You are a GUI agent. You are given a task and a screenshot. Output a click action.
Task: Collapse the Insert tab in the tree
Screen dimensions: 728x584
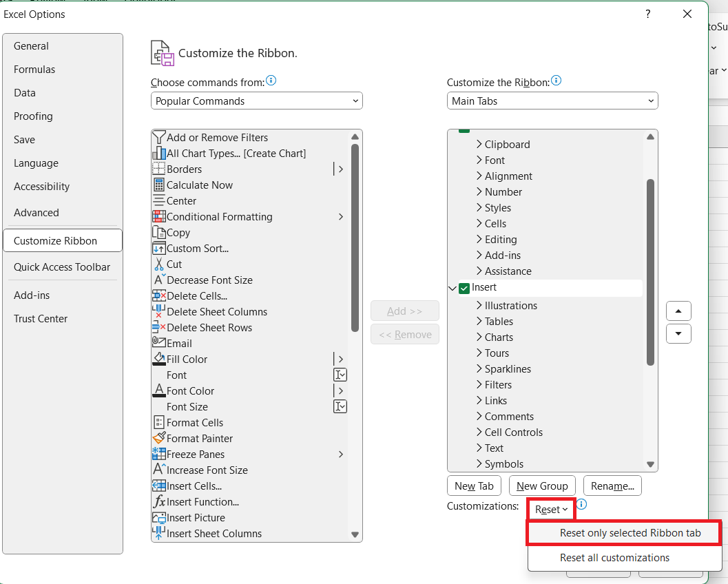(453, 289)
